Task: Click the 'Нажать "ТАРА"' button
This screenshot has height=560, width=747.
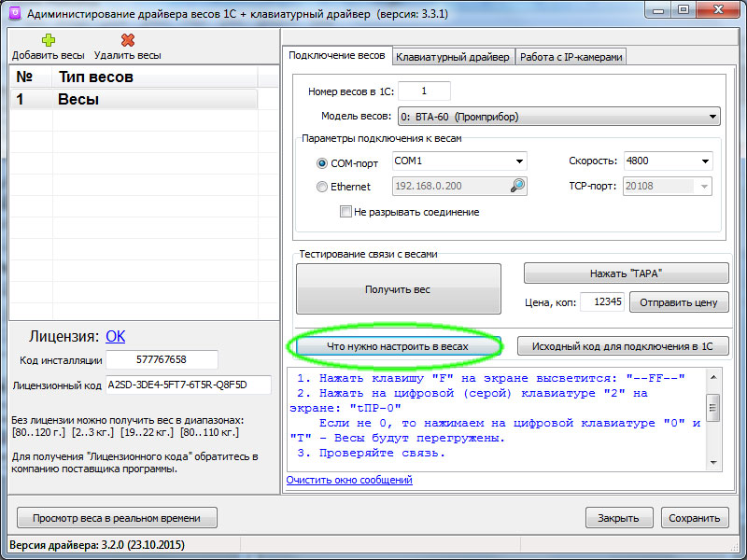Action: (626, 273)
